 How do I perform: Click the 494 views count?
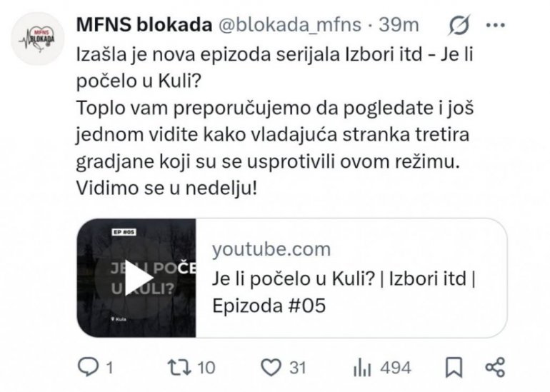coord(395,368)
